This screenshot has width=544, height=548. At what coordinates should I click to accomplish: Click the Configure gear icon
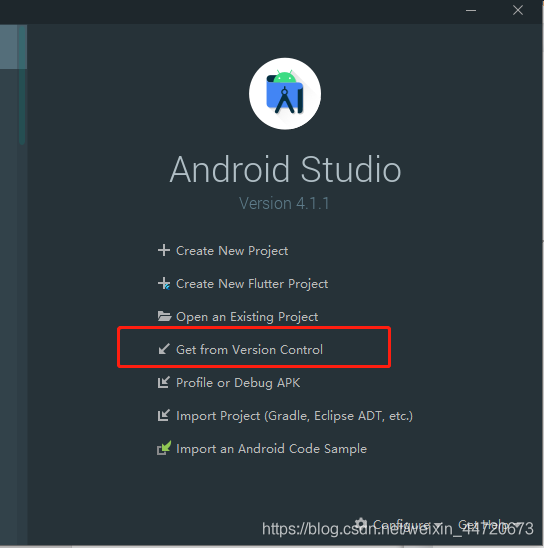pos(361,524)
